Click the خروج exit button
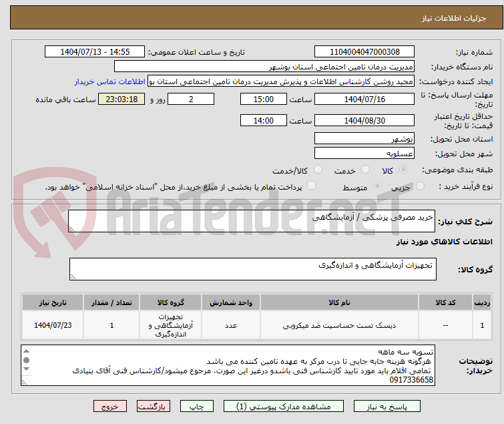 110,406
